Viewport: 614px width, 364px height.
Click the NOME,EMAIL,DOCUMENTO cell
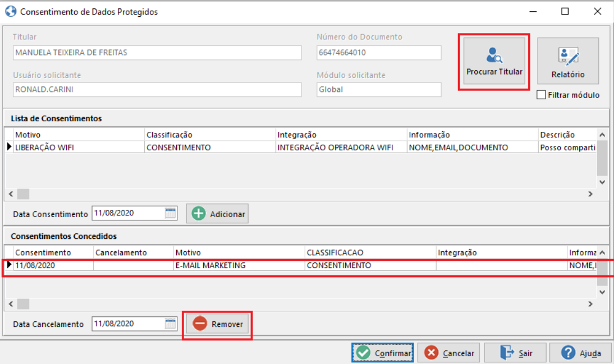coord(472,148)
